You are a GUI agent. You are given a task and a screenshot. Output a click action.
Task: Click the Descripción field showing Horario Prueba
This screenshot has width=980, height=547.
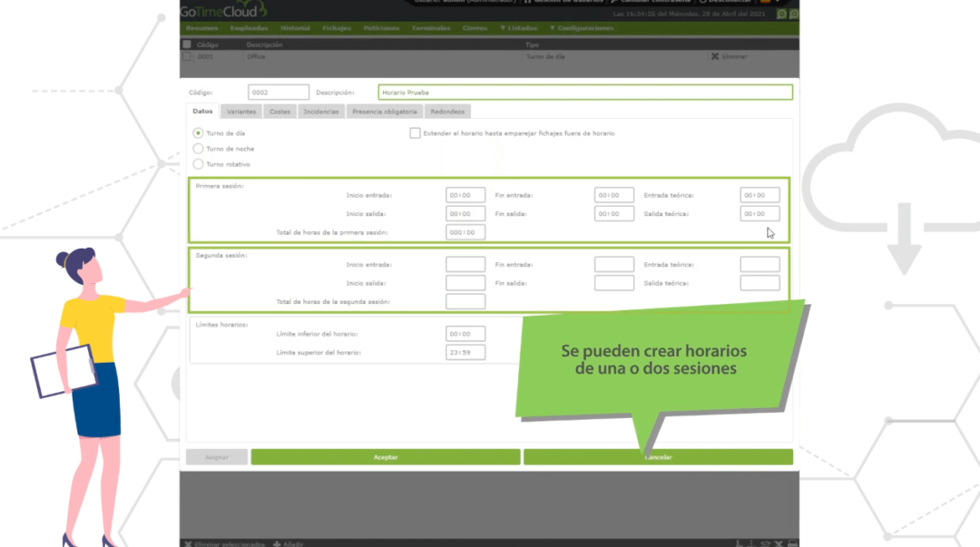(x=585, y=92)
